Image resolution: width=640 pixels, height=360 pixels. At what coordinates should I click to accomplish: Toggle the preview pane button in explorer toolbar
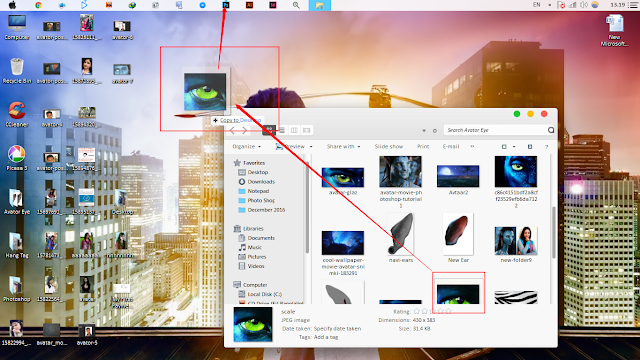(x=530, y=147)
